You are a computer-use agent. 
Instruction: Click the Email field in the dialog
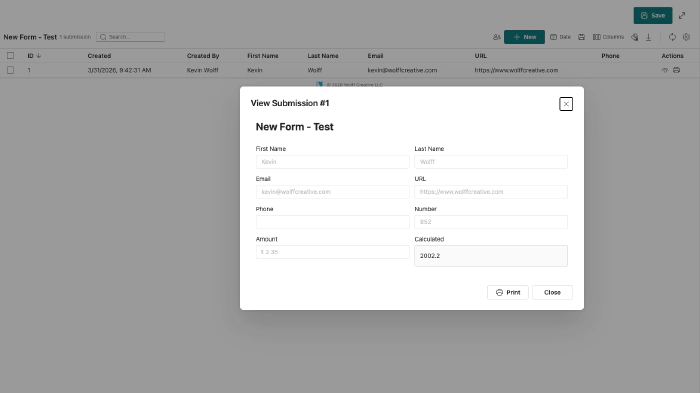(333, 192)
